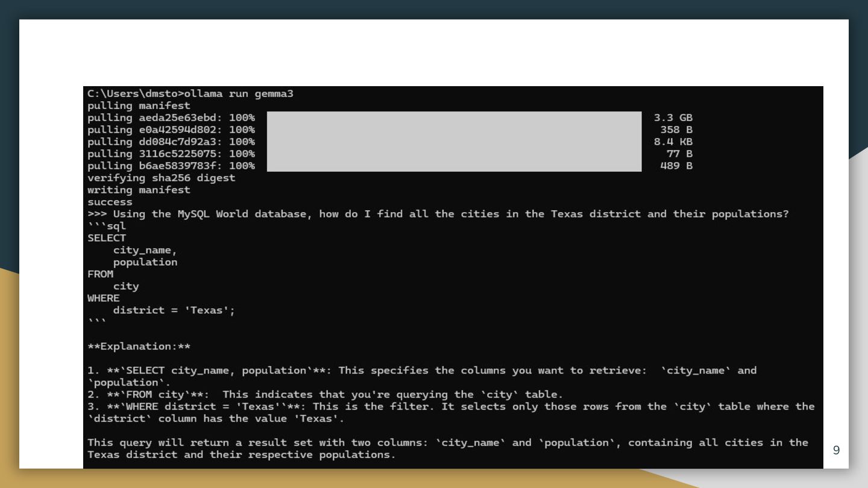Click the 'city_name,' column line in query
The image size is (868, 488).
[145, 251]
